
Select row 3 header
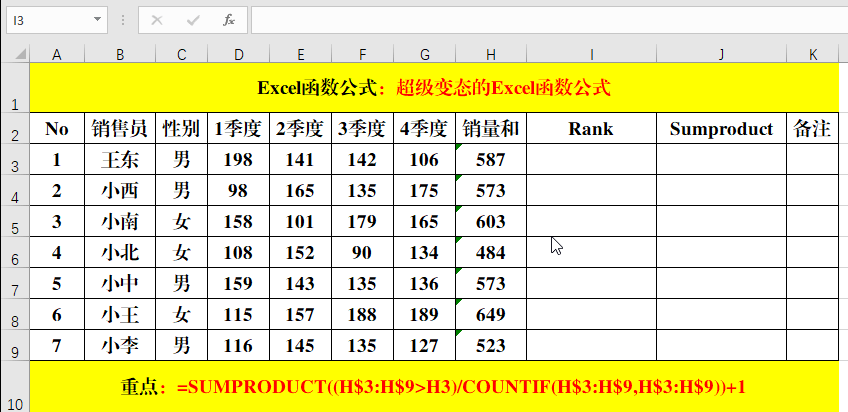coord(15,159)
